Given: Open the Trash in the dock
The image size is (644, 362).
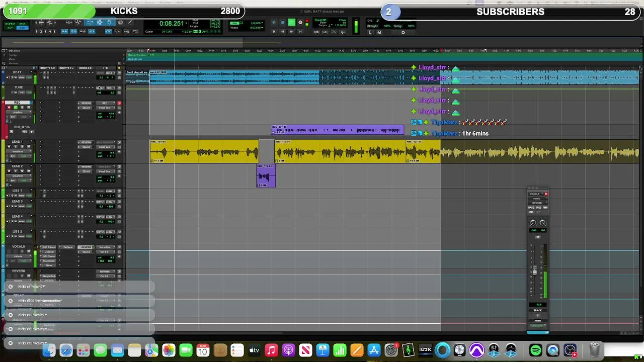Looking at the screenshot, I should pyautogui.click(x=594, y=349).
